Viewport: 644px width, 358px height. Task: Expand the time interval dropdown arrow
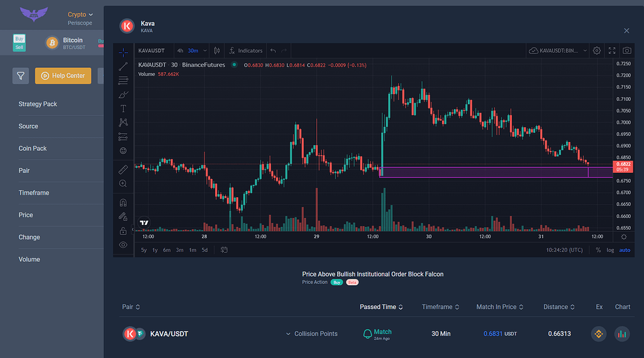click(x=205, y=51)
